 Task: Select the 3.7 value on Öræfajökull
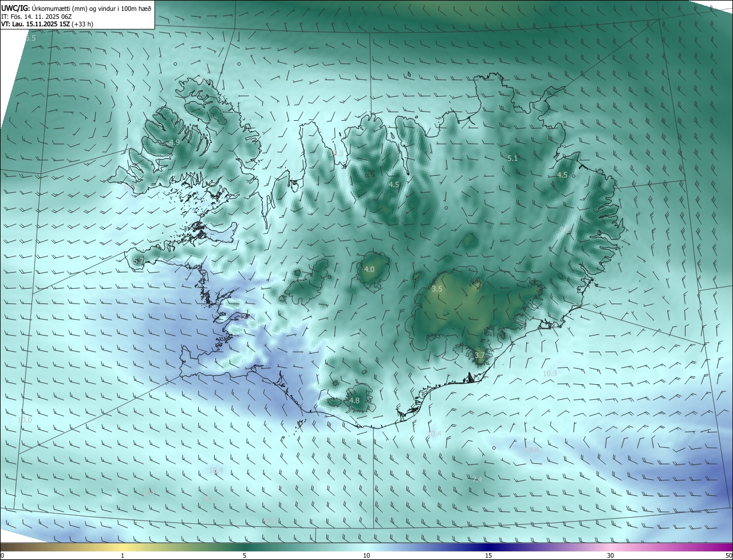click(480, 356)
